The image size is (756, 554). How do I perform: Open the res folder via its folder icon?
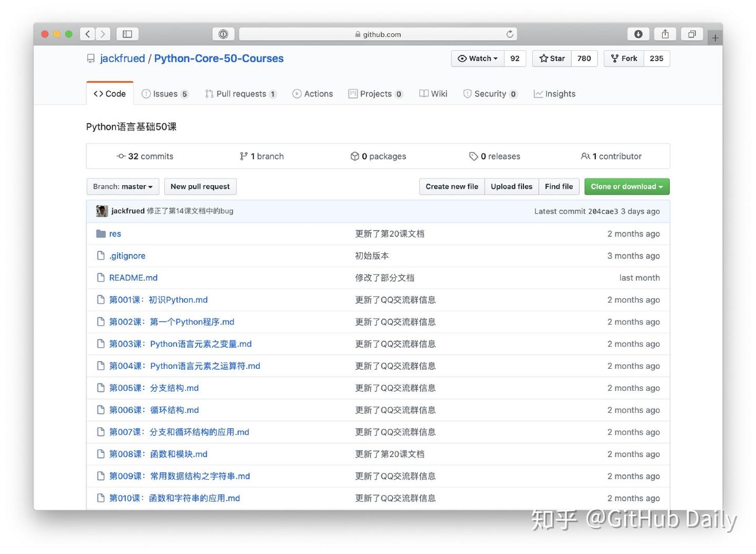[x=101, y=233]
